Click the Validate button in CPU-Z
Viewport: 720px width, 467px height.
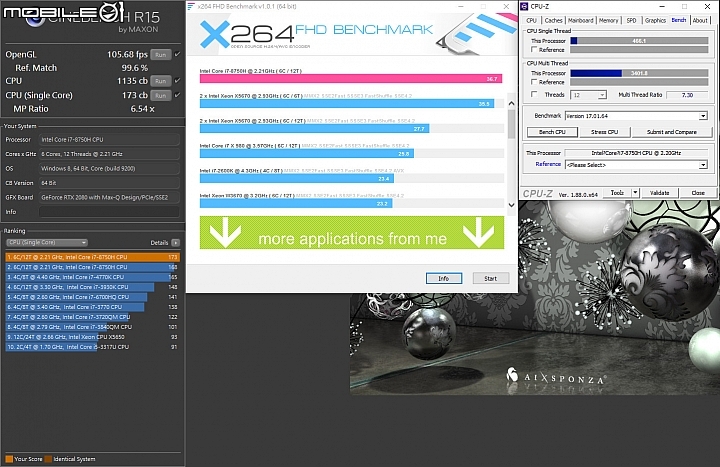pyautogui.click(x=659, y=193)
